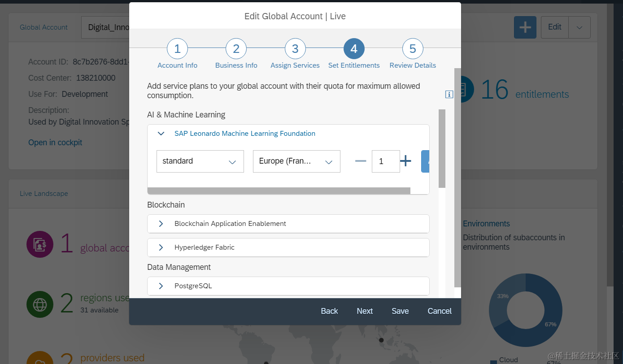The image size is (623, 364).
Task: Open the standard plan dropdown
Action: coord(200,161)
